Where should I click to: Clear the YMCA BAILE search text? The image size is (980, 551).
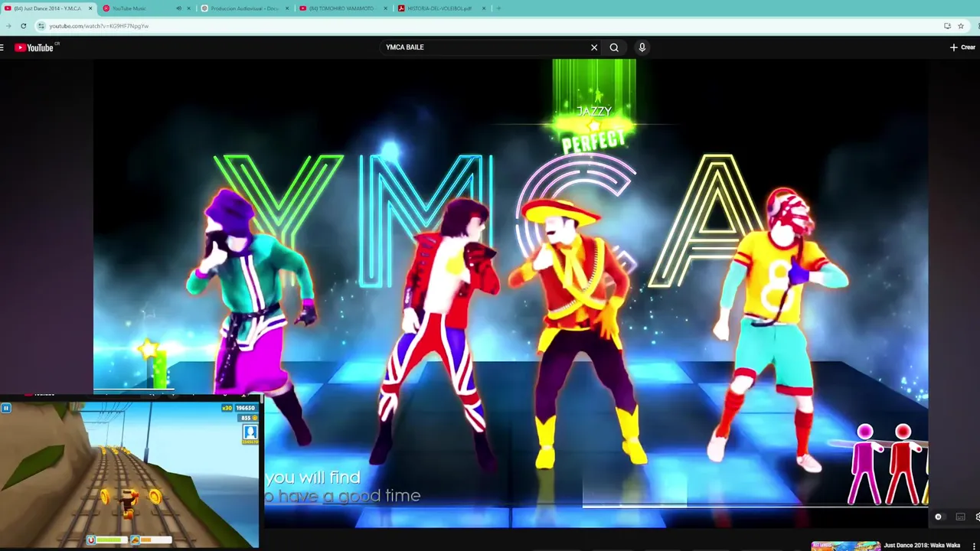click(x=594, y=47)
